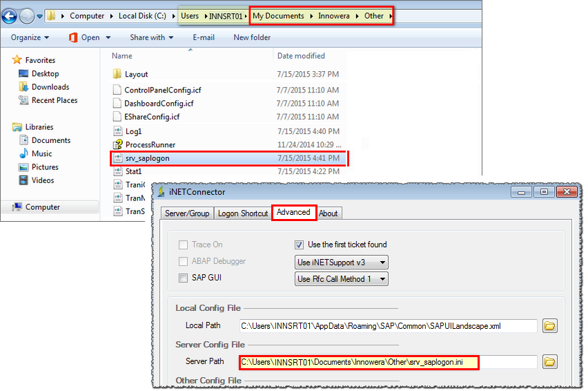Browse for Local Path folder icon
The width and height of the screenshot is (588, 391).
point(550,325)
